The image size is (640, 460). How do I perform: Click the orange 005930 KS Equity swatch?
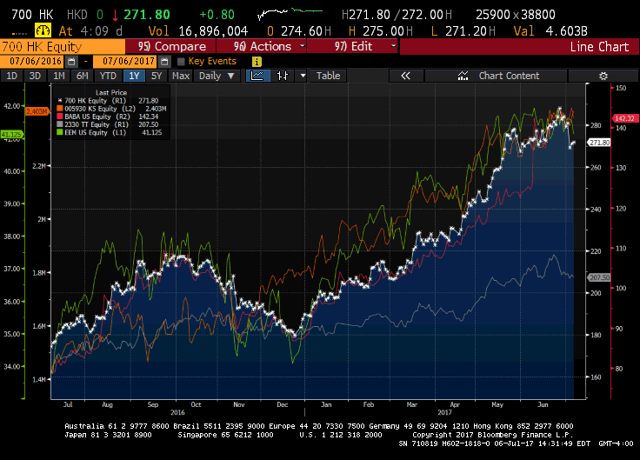(x=60, y=109)
